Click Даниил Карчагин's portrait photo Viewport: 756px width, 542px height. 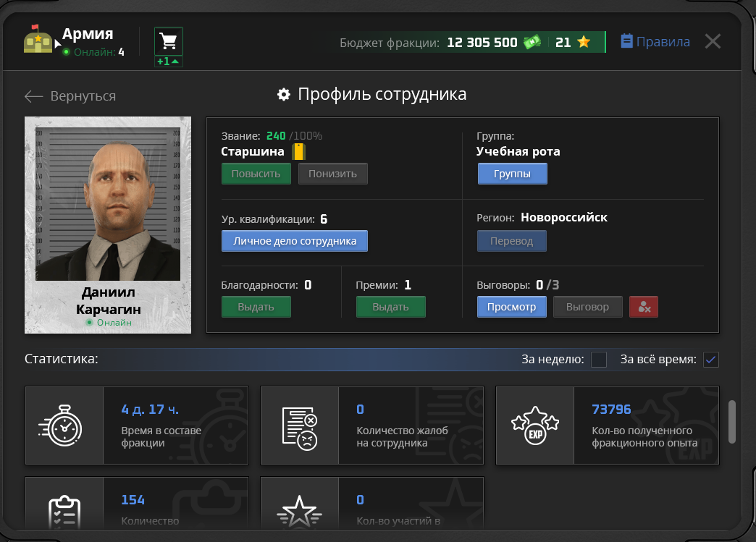[x=107, y=204]
